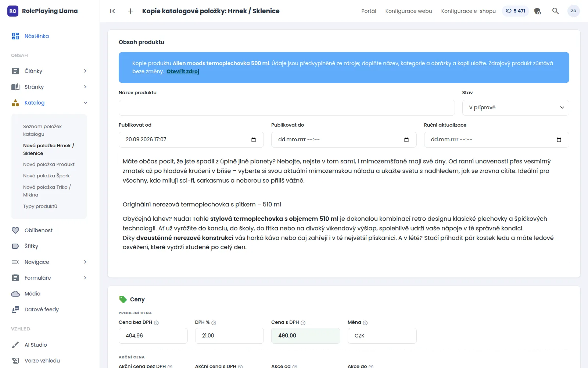Viewport: 588px width, 368px height.
Task: Select Seznam položek katalogu
Action: [42, 130]
